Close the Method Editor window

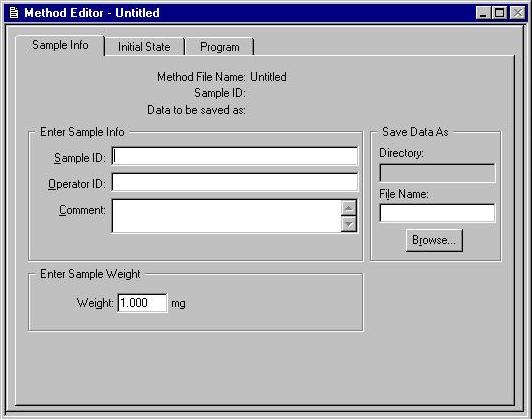(517, 13)
